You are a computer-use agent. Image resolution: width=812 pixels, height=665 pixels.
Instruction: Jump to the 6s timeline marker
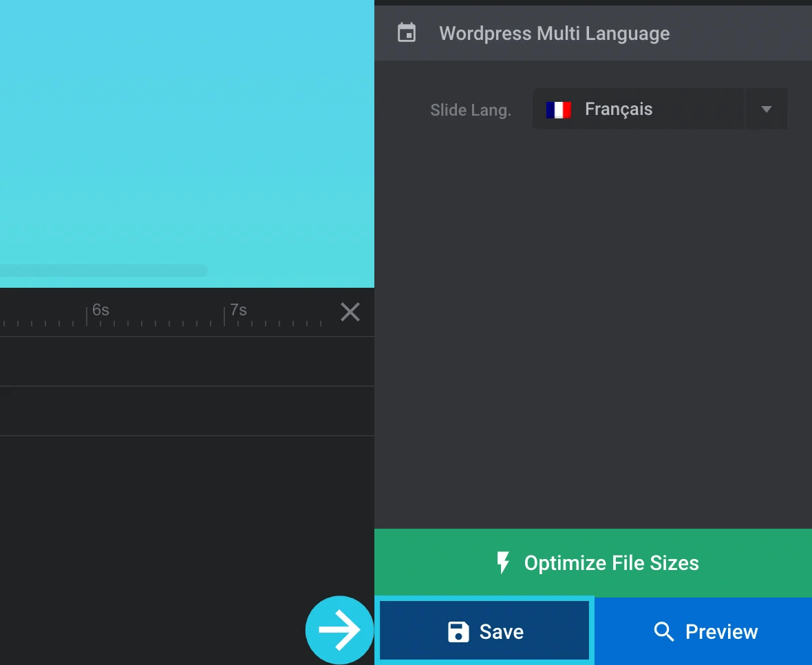100,310
